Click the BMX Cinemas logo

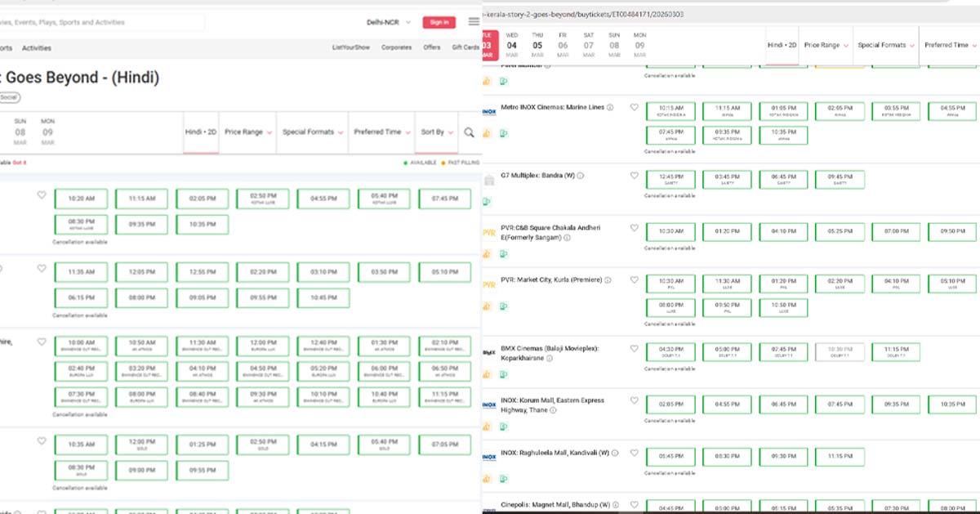tap(489, 353)
